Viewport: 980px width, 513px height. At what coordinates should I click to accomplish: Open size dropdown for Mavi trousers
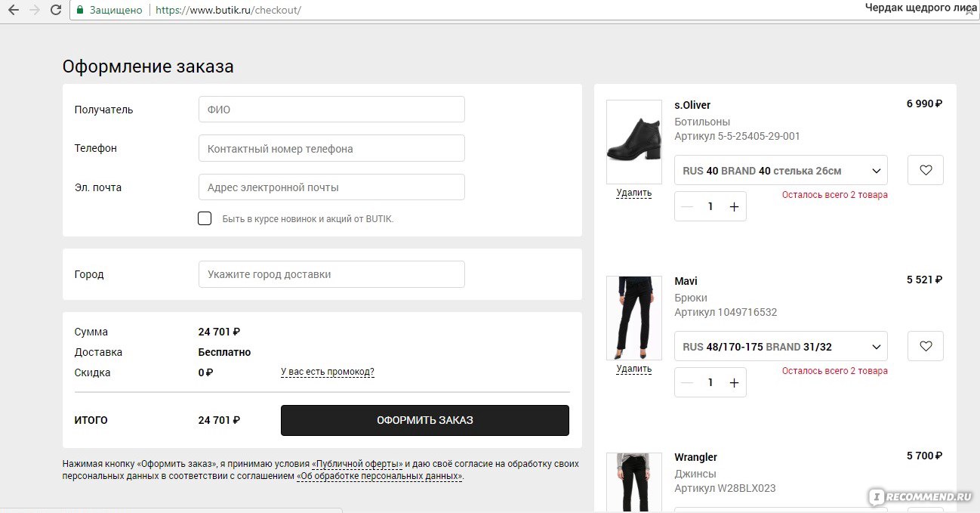coord(781,347)
